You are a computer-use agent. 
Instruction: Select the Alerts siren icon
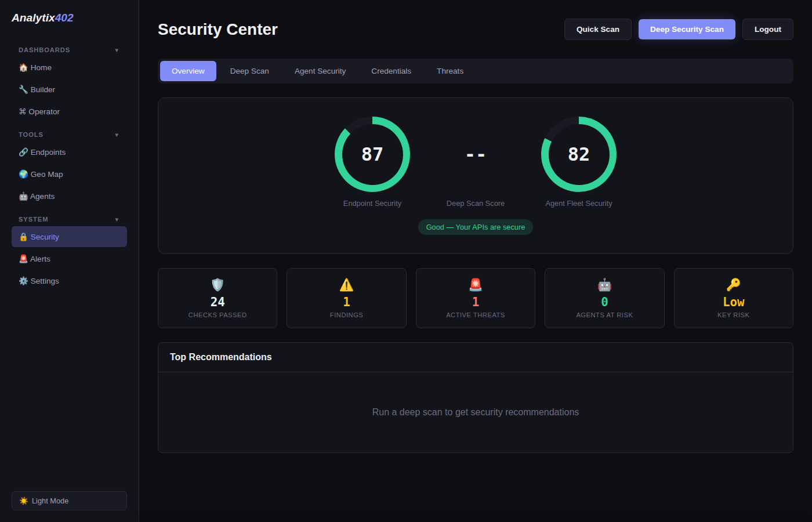(23, 259)
